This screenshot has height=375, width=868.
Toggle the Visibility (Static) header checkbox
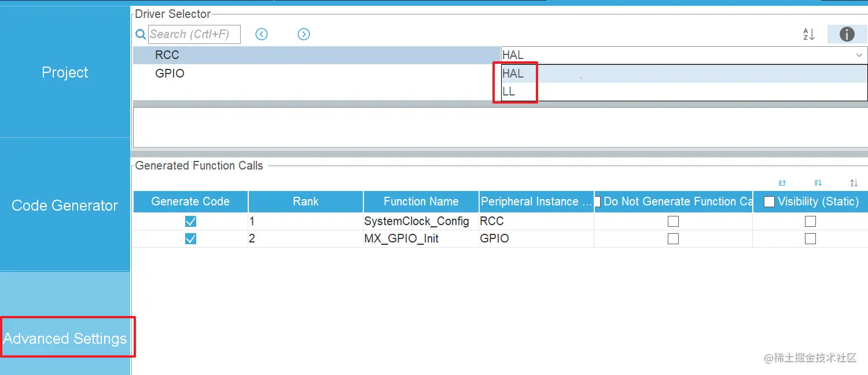pos(770,201)
